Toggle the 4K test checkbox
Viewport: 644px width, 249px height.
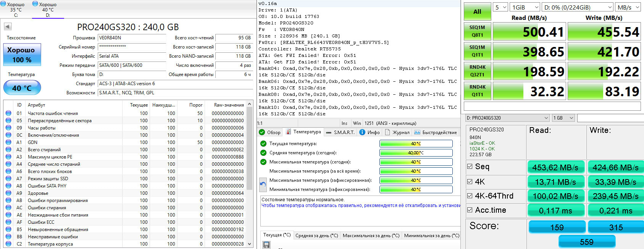(x=470, y=182)
